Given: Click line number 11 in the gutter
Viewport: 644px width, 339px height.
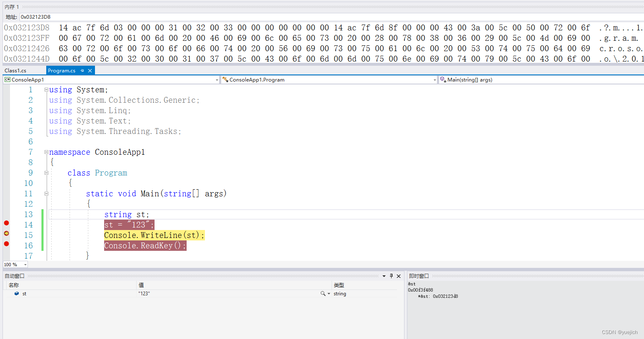Looking at the screenshot, I should coord(28,194).
